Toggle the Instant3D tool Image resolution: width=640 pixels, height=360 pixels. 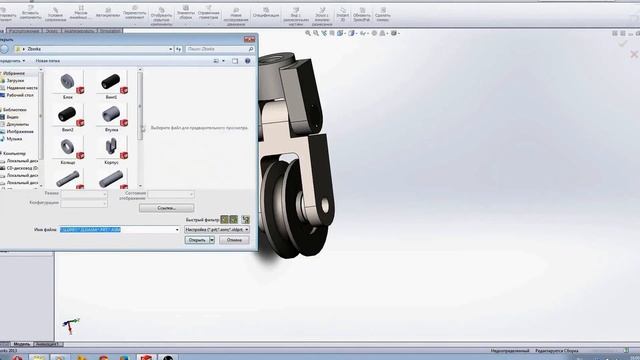pos(342,15)
